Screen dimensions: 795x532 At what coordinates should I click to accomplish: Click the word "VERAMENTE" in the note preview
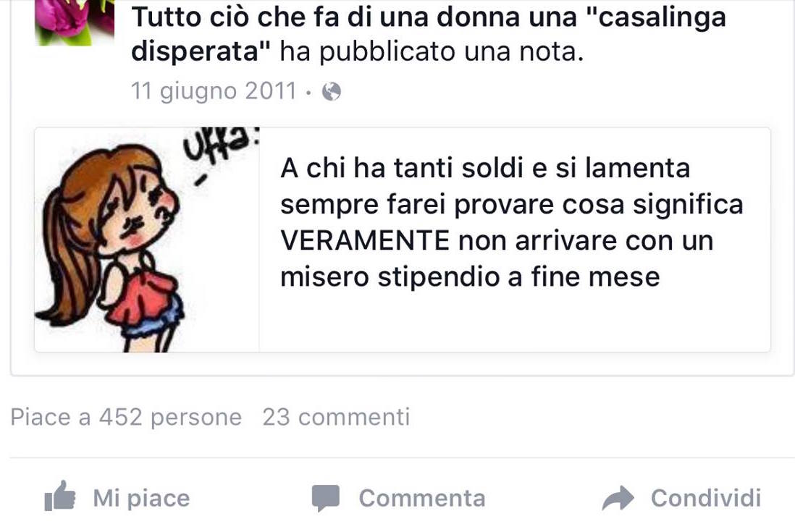point(365,240)
